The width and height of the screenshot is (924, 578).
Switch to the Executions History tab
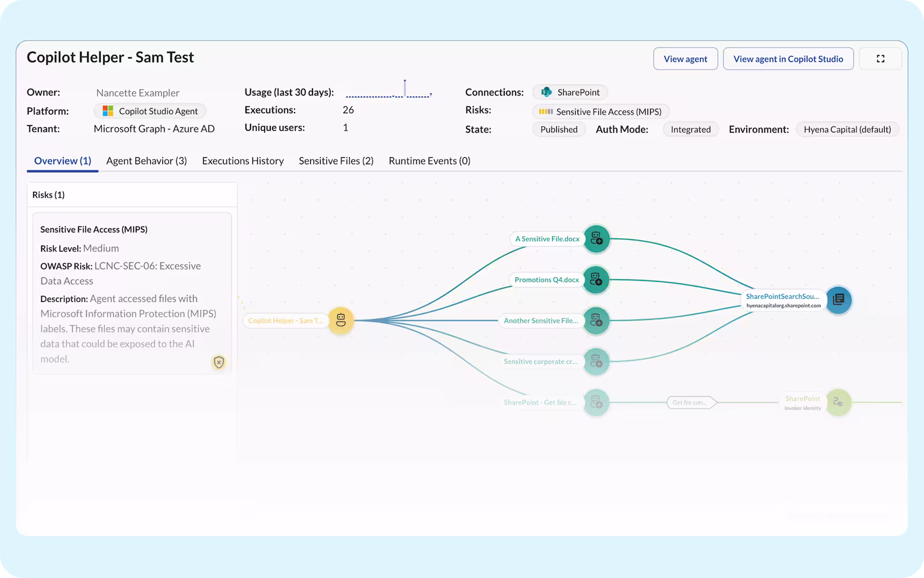tap(243, 161)
